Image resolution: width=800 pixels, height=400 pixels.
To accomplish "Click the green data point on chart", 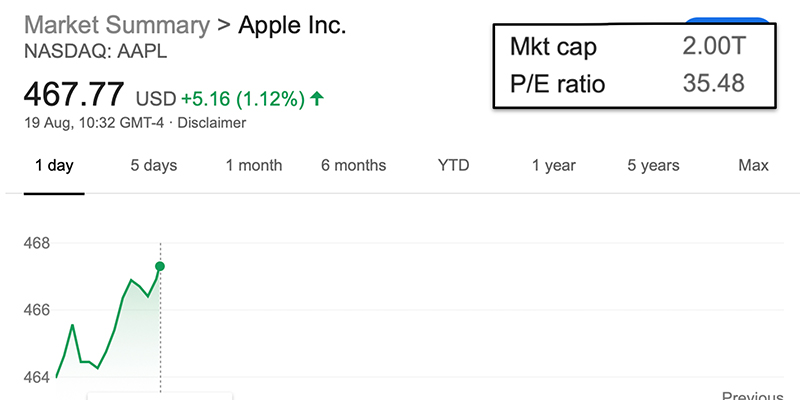I will coord(160,266).
